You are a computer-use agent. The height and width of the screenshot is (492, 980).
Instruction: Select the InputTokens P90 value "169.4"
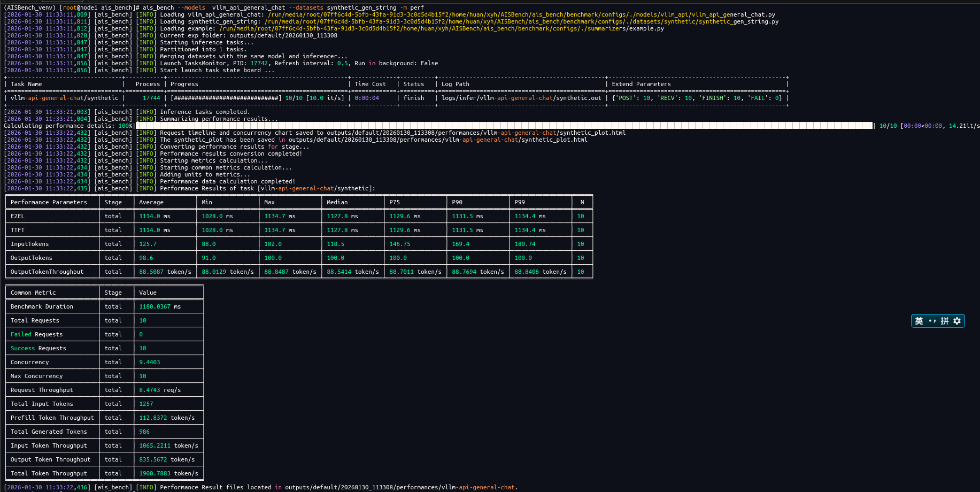(x=461, y=244)
